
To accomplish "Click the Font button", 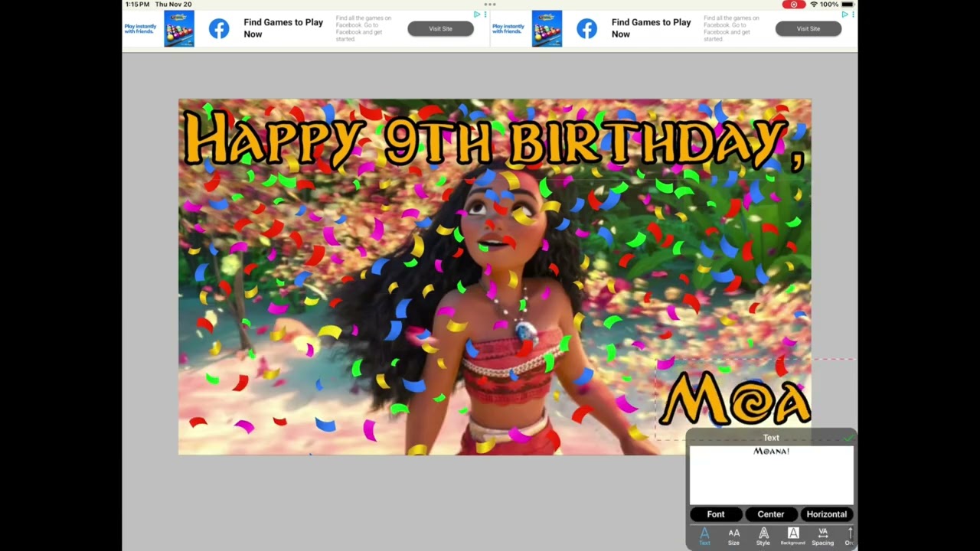I will coord(716,514).
